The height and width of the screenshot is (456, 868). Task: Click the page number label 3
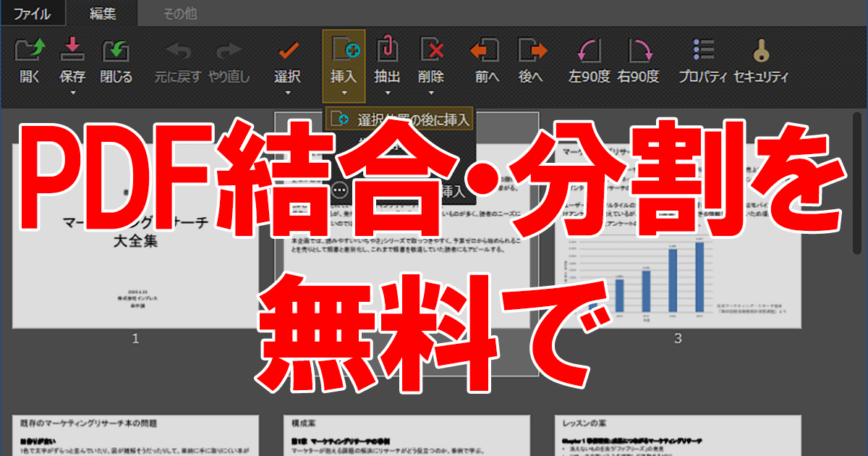coord(678,338)
